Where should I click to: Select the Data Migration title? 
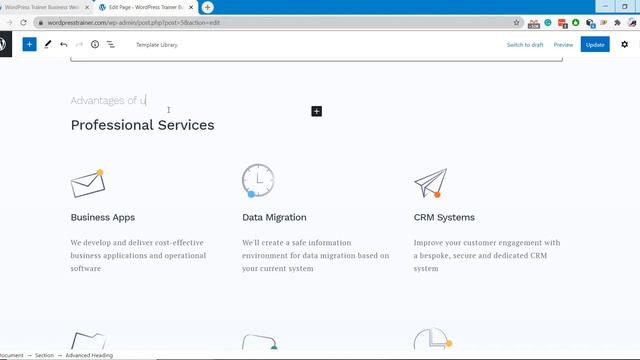274,218
